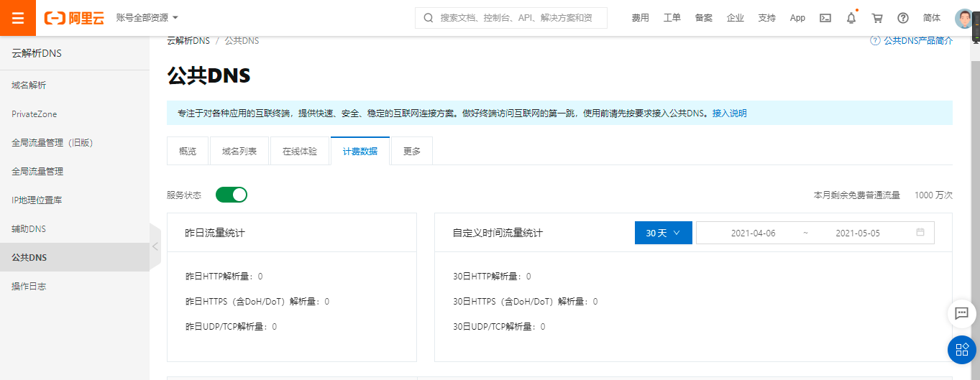This screenshot has height=380, width=980.
Task: Open 域名解析 in the sidebar
Action: tap(75, 85)
